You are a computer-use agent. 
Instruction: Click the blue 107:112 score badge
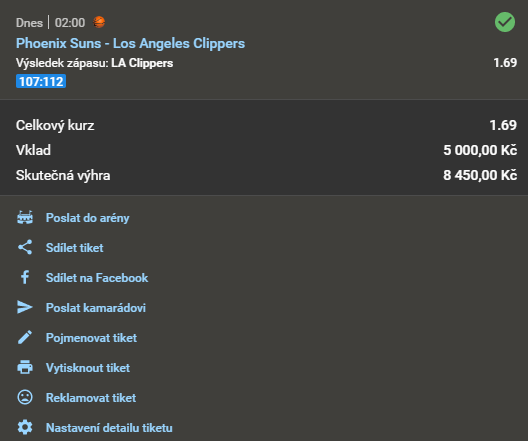point(41,81)
